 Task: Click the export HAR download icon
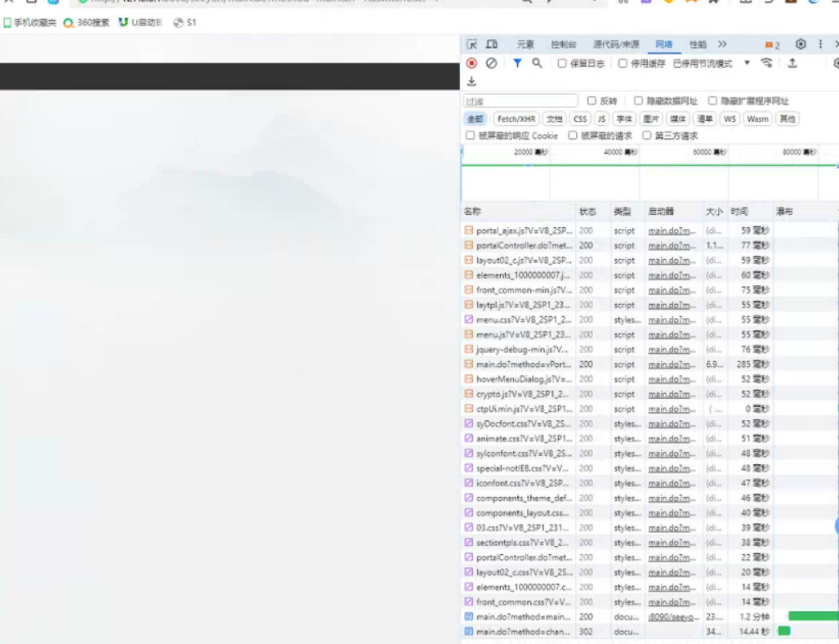pyautogui.click(x=471, y=81)
